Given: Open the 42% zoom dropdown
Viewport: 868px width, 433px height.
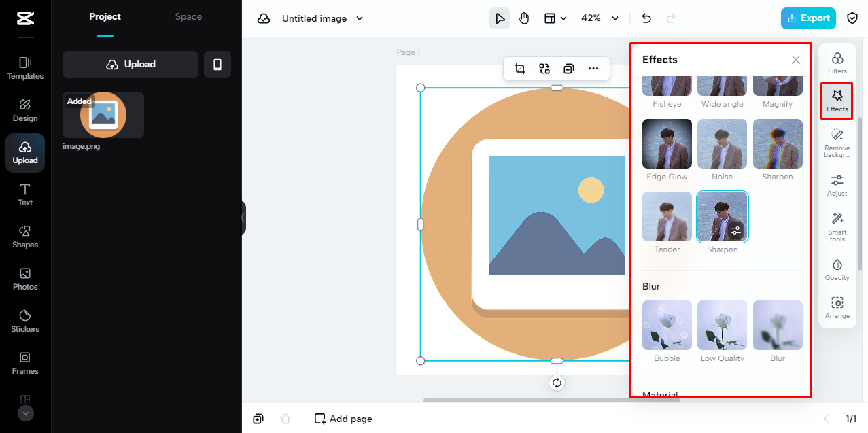Looking at the screenshot, I should [600, 18].
